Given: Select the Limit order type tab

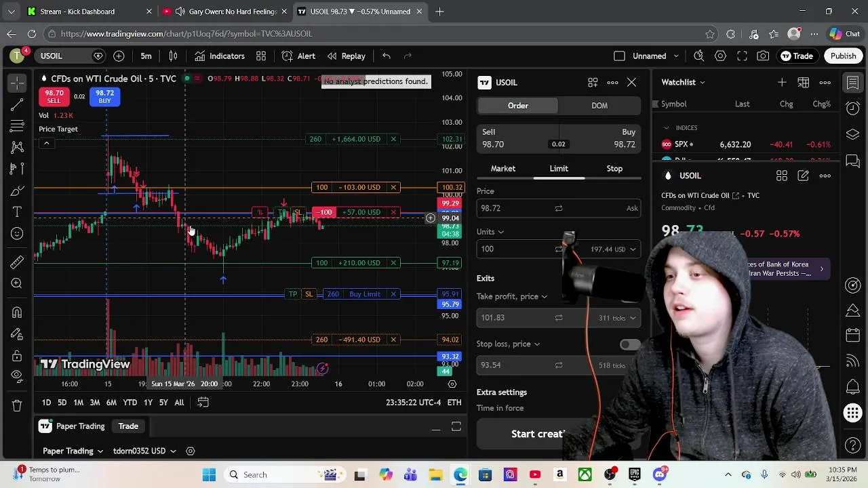Looking at the screenshot, I should [x=559, y=168].
